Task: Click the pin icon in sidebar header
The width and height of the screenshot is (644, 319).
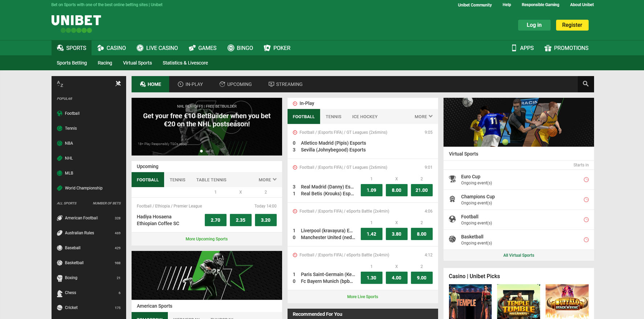Action: pyautogui.click(x=118, y=84)
